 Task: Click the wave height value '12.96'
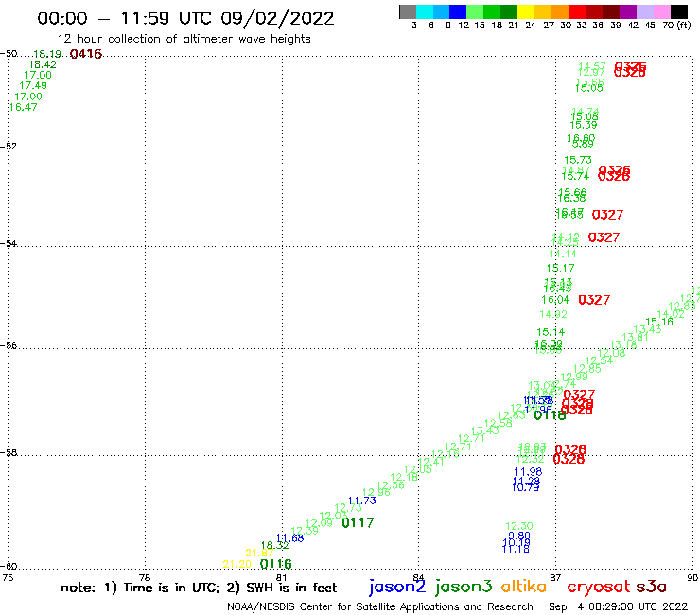point(376,492)
